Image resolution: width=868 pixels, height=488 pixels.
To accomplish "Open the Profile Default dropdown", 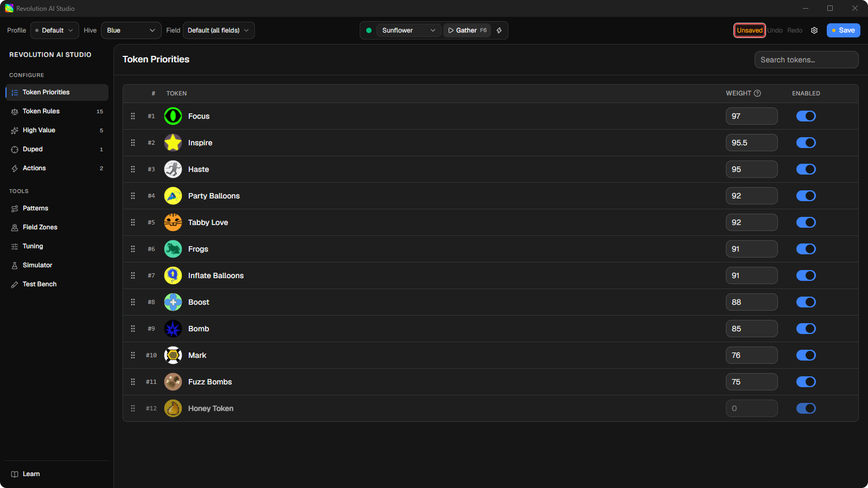I will (x=55, y=30).
